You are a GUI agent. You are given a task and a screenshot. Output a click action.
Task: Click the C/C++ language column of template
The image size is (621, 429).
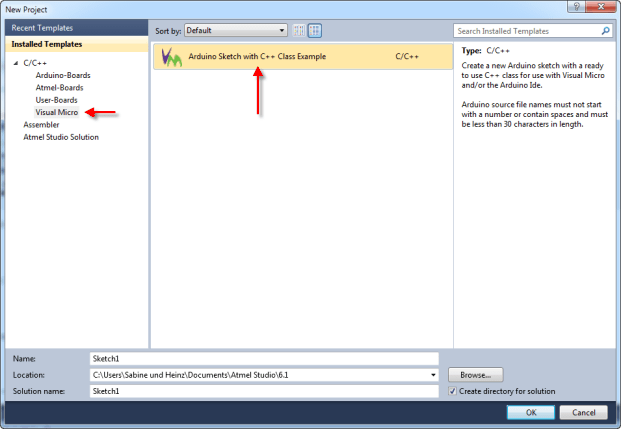click(407, 56)
